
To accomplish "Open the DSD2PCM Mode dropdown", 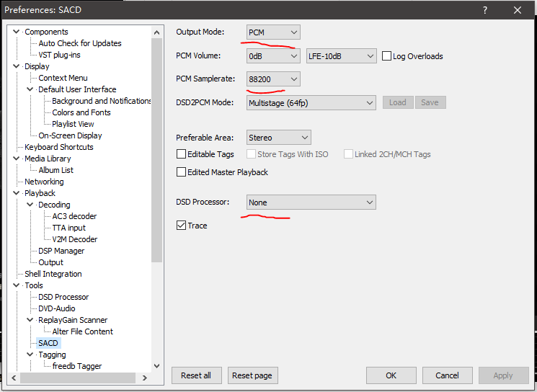I will click(311, 102).
